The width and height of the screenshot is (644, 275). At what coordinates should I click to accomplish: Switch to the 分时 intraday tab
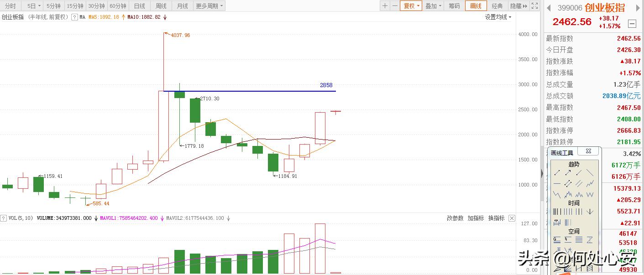10,6
